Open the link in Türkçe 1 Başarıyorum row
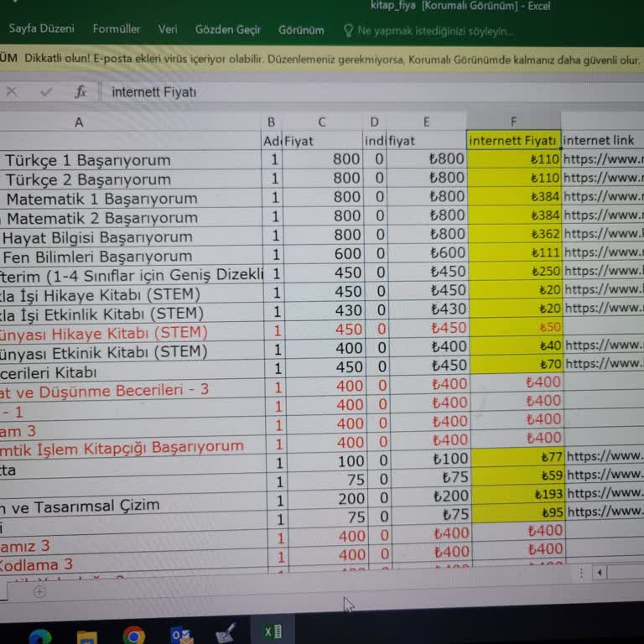 click(x=602, y=158)
